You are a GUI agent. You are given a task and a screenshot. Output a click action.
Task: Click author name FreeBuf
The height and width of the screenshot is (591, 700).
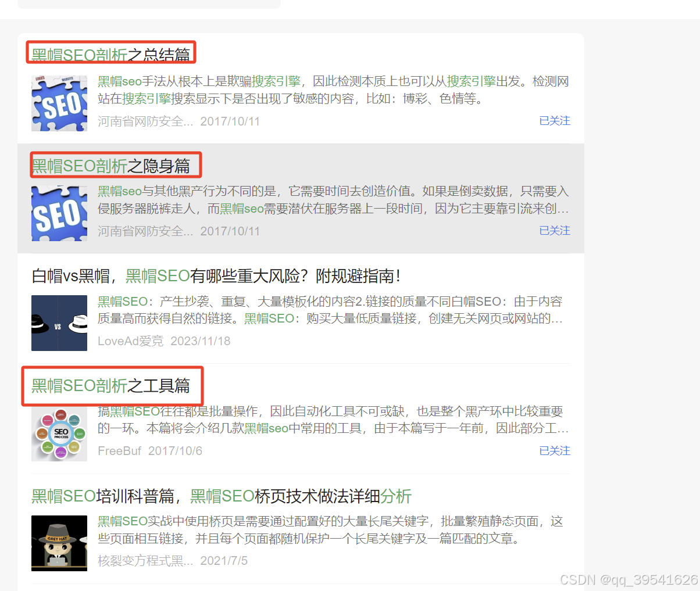119,451
